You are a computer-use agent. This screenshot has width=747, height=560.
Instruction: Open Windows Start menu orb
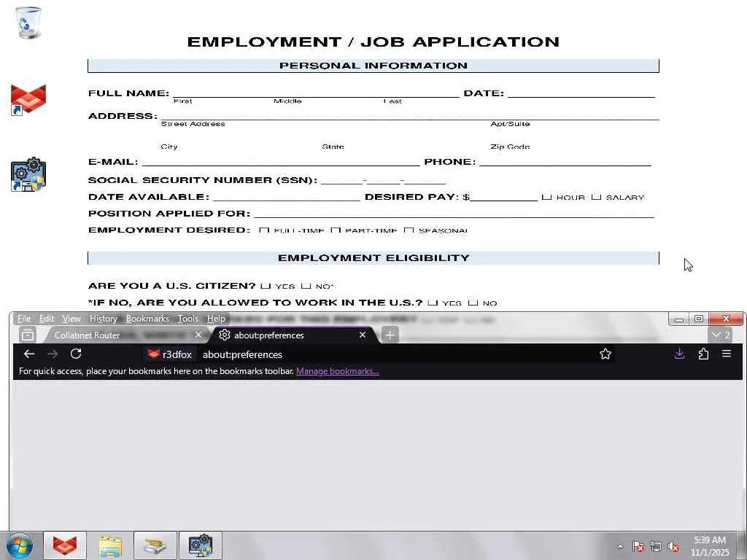[19, 545]
